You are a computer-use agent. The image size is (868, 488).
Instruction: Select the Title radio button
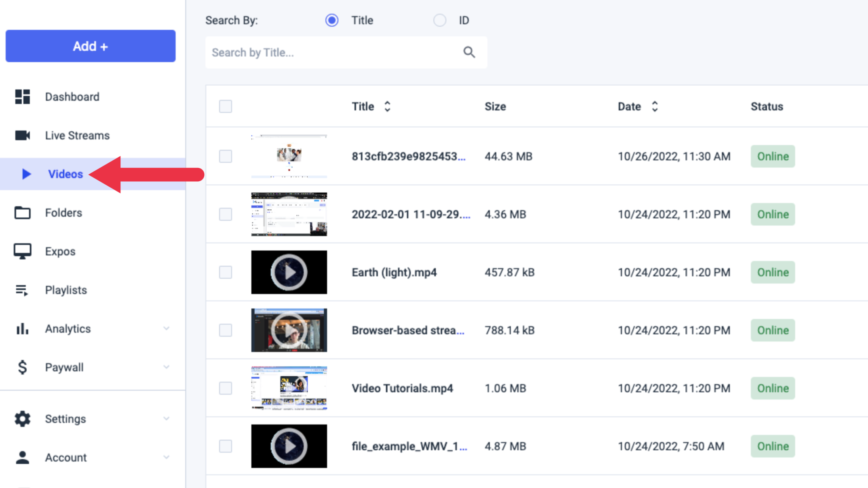click(x=332, y=20)
